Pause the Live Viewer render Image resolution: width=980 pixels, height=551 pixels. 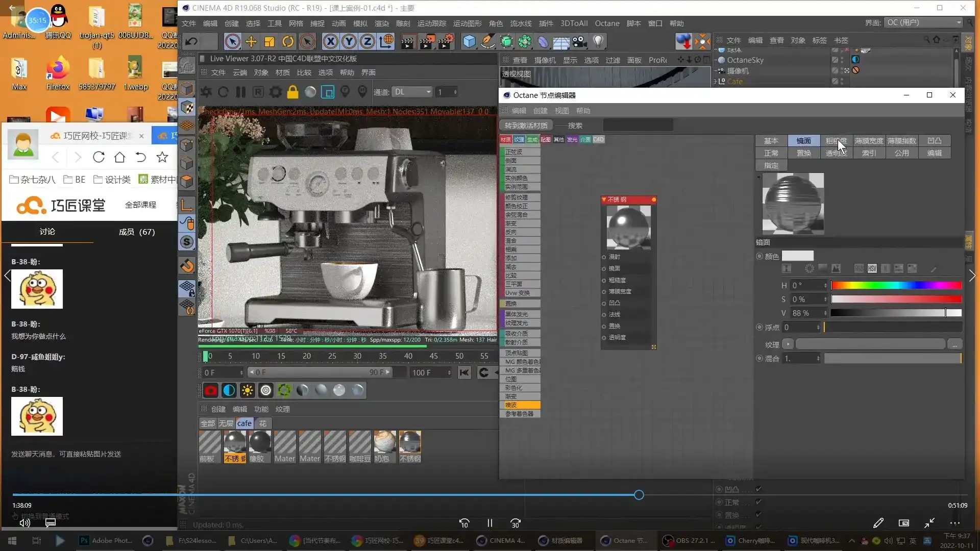pyautogui.click(x=240, y=92)
